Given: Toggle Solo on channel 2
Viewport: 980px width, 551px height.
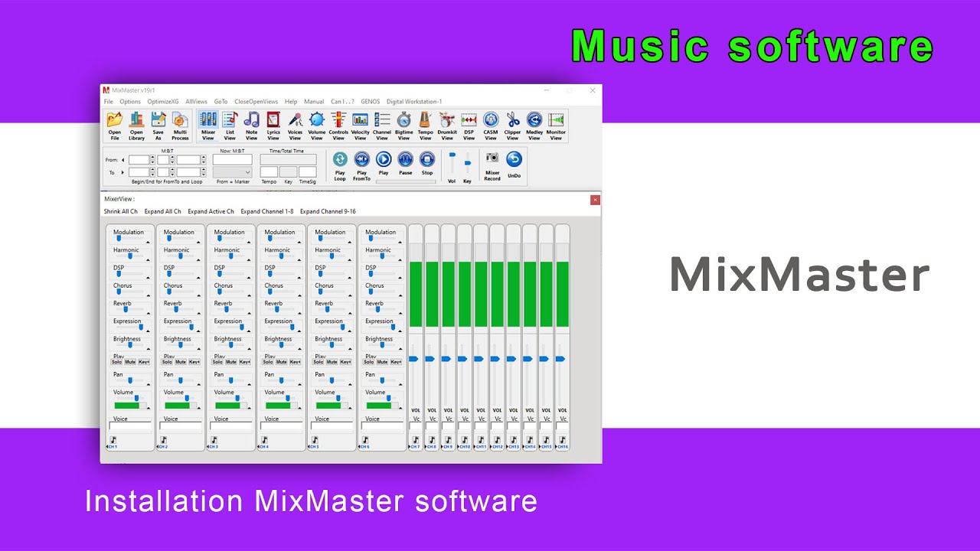Looking at the screenshot, I should tap(167, 362).
